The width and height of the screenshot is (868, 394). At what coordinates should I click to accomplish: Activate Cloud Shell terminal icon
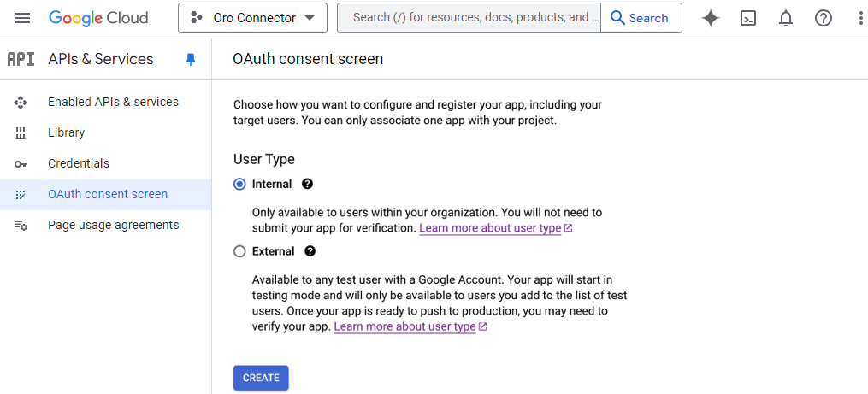(748, 18)
